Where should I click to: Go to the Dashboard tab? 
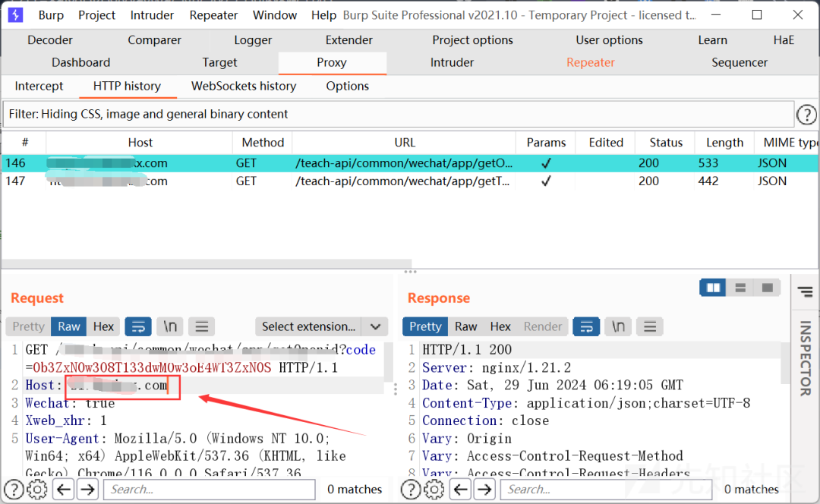[x=81, y=63]
